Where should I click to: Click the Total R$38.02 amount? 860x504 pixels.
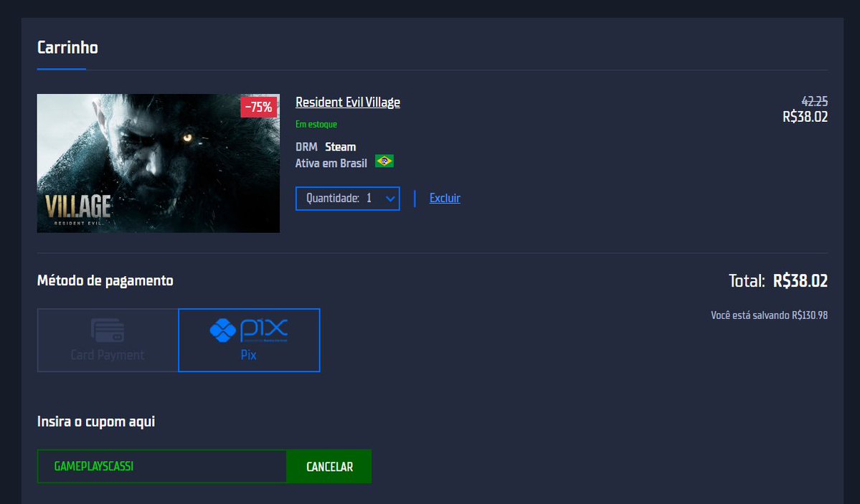[x=800, y=281]
